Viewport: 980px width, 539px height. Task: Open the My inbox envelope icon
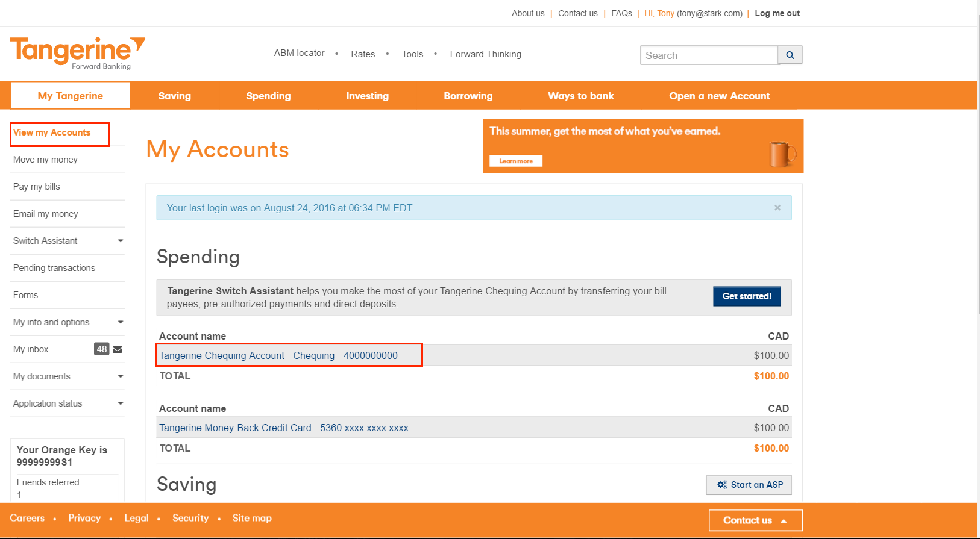pos(118,349)
